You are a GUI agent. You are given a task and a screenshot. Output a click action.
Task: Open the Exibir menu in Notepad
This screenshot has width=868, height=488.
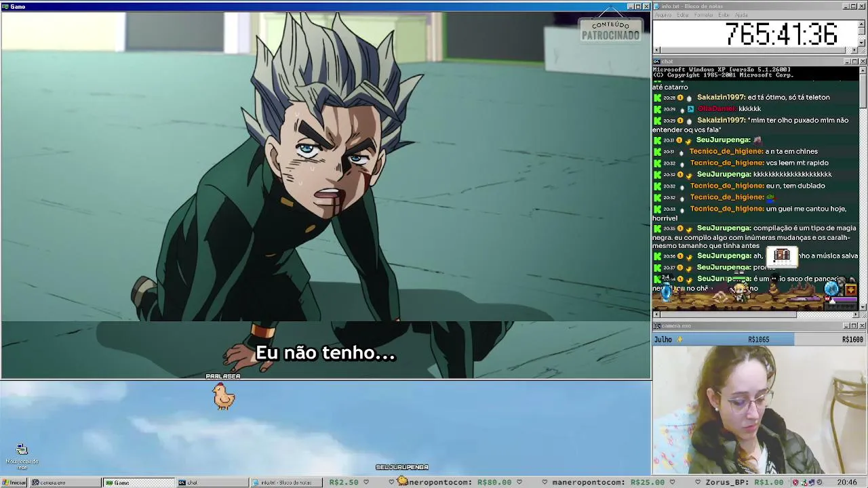click(724, 15)
